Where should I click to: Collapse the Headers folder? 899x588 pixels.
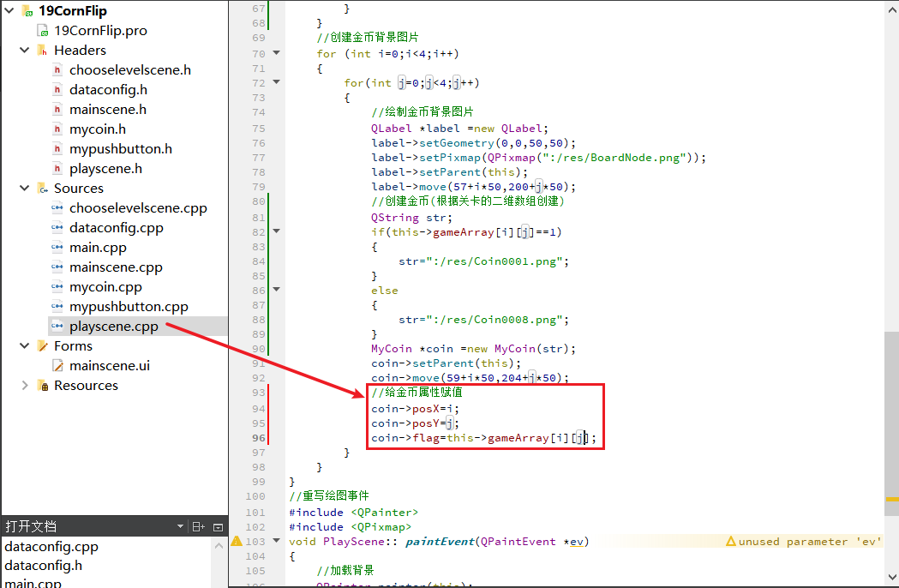(25, 50)
